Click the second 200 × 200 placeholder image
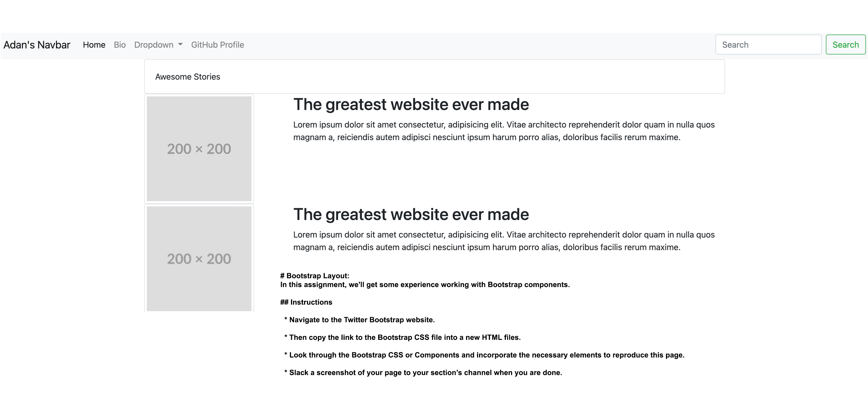The height and width of the screenshot is (407, 868). click(x=199, y=259)
